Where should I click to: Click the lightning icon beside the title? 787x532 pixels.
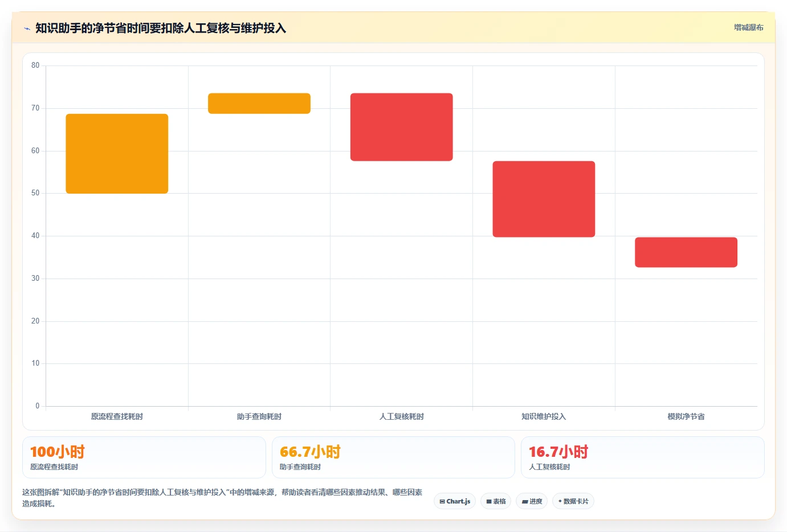[27, 28]
